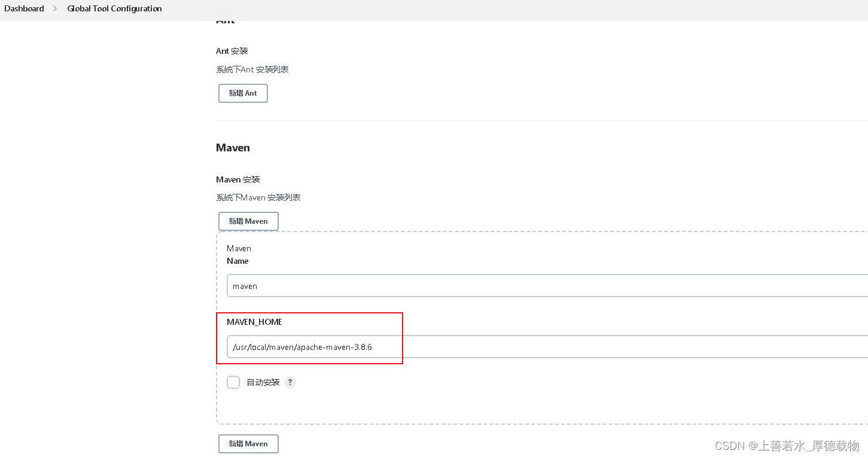
Task: Enable the 自动安装 checkbox
Action: [233, 382]
